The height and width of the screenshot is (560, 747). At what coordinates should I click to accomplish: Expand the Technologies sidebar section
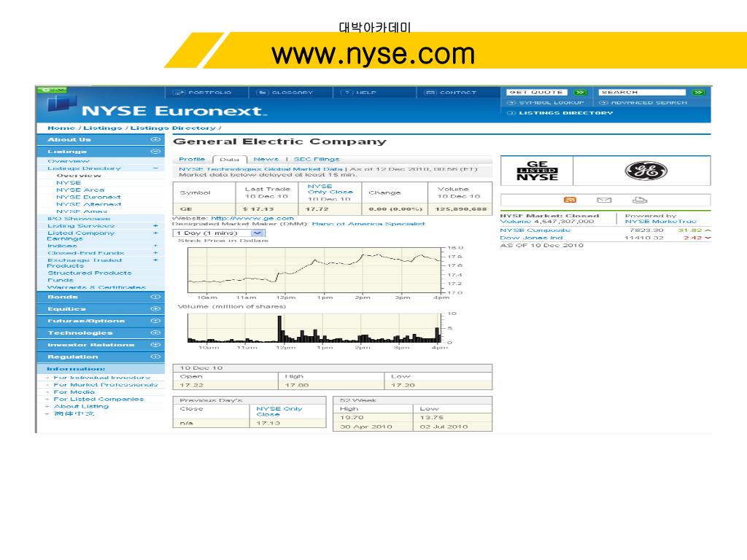(x=155, y=332)
